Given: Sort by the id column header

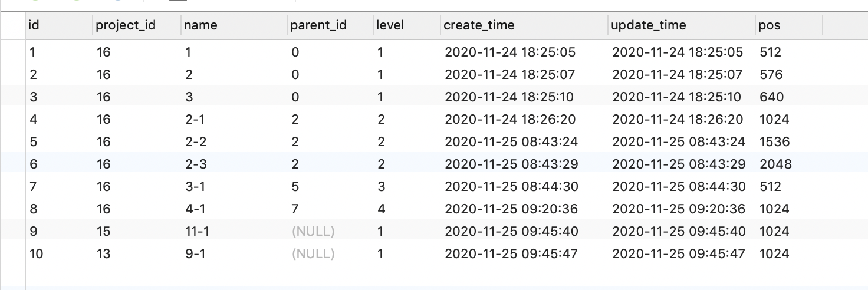Looking at the screenshot, I should click(x=59, y=25).
